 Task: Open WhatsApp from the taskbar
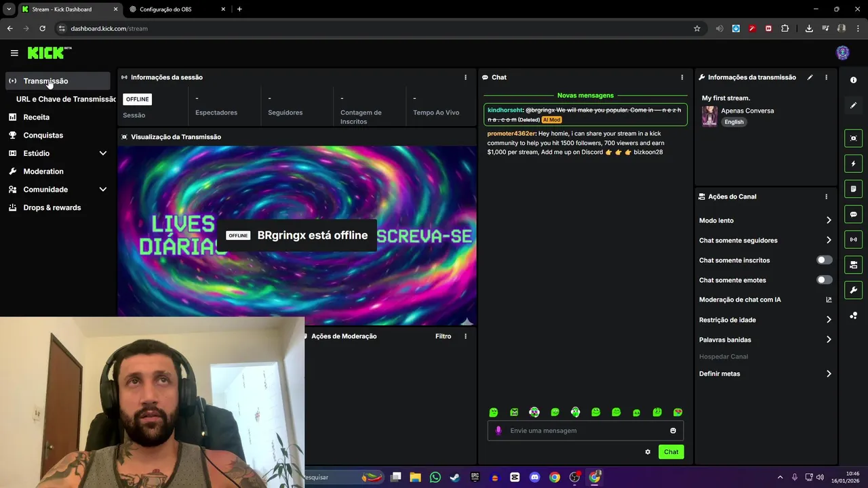pyautogui.click(x=435, y=477)
